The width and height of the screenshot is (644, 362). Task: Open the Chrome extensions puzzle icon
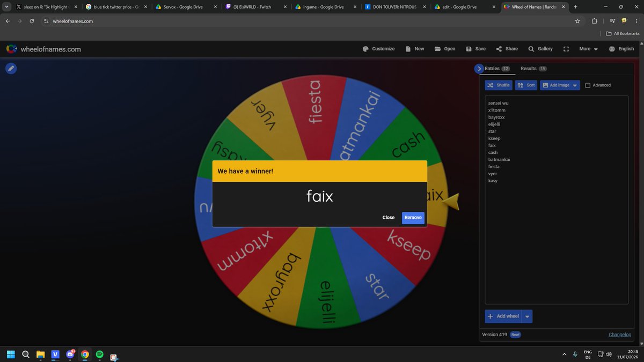click(x=594, y=21)
